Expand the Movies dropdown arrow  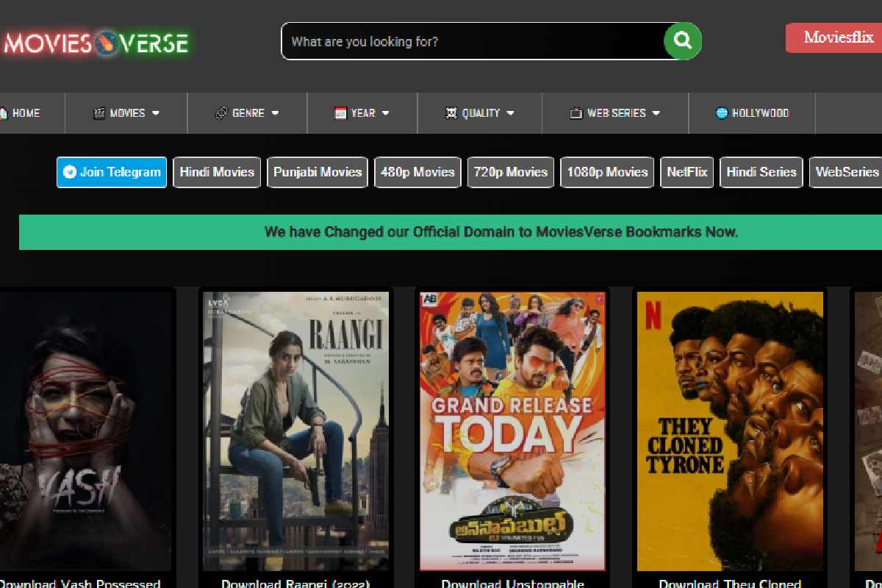coord(155,113)
